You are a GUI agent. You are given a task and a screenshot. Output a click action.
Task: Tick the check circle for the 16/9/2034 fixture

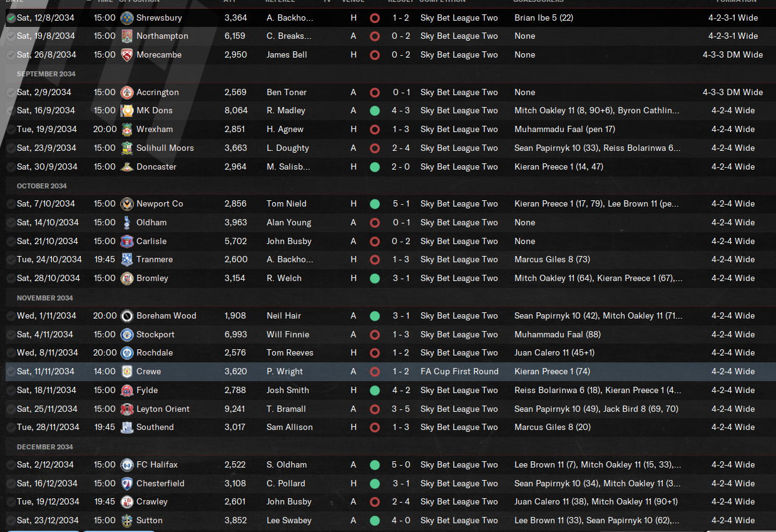click(x=11, y=111)
